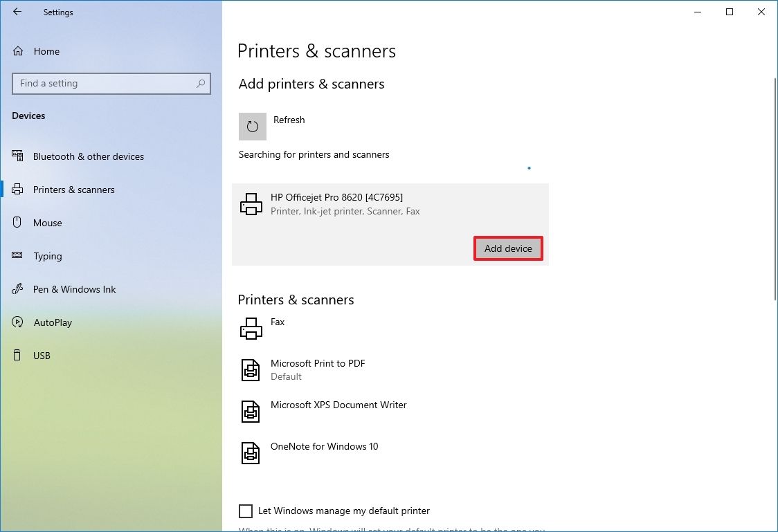The image size is (778, 532).
Task: Click the back arrow to return
Action: 17,12
